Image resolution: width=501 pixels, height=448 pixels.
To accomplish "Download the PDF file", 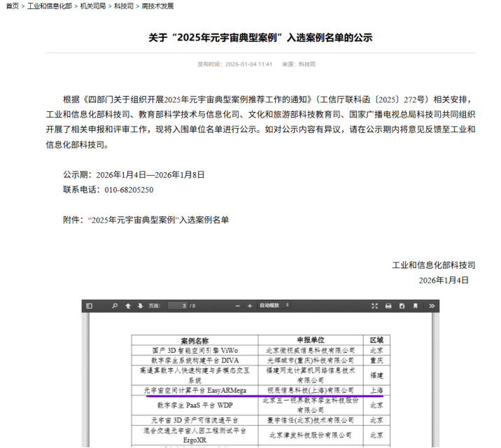I will (402, 306).
